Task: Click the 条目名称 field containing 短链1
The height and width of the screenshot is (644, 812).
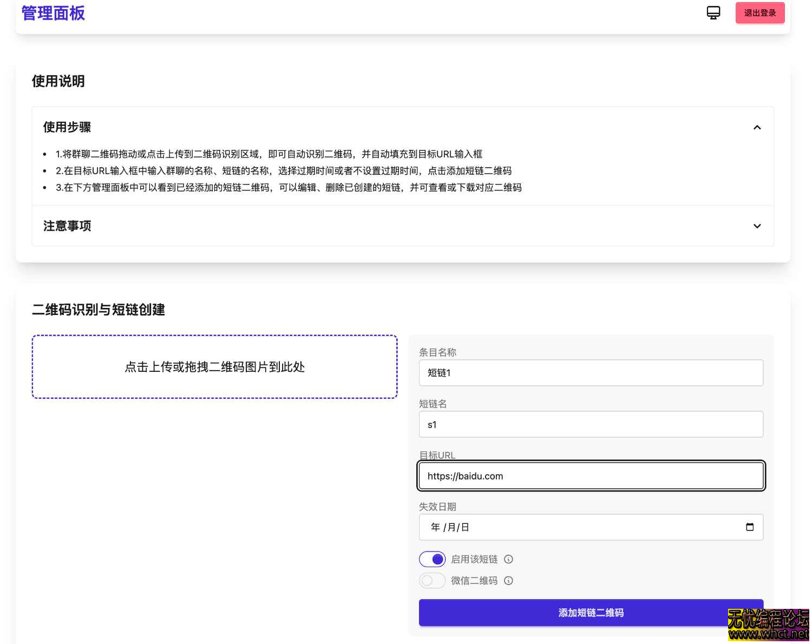Action: tap(591, 373)
